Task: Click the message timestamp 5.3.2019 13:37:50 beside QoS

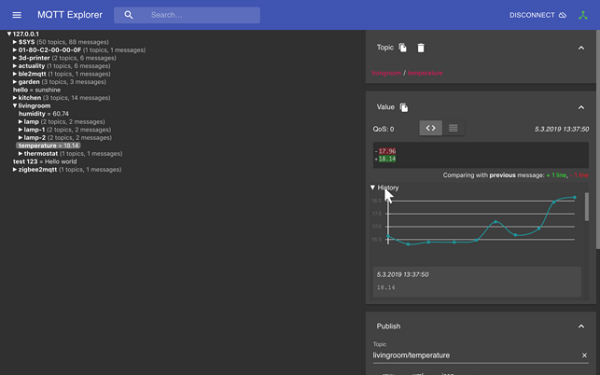Action: (x=562, y=129)
